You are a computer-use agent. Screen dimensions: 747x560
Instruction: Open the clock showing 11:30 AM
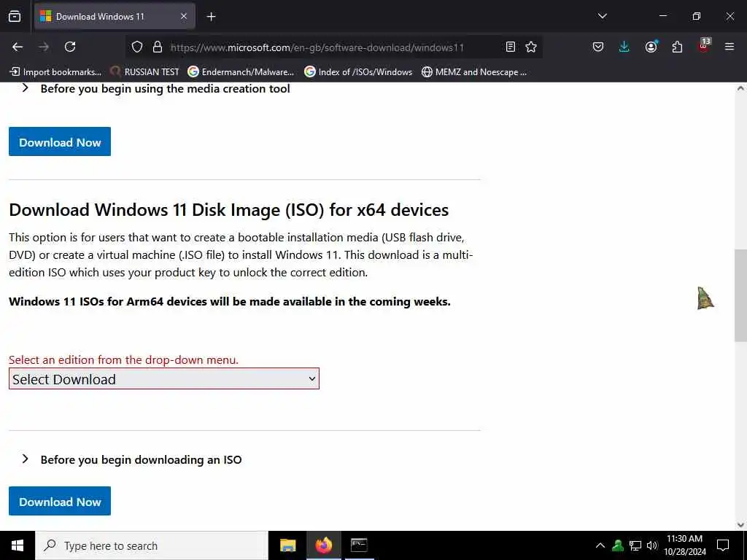pyautogui.click(x=684, y=545)
